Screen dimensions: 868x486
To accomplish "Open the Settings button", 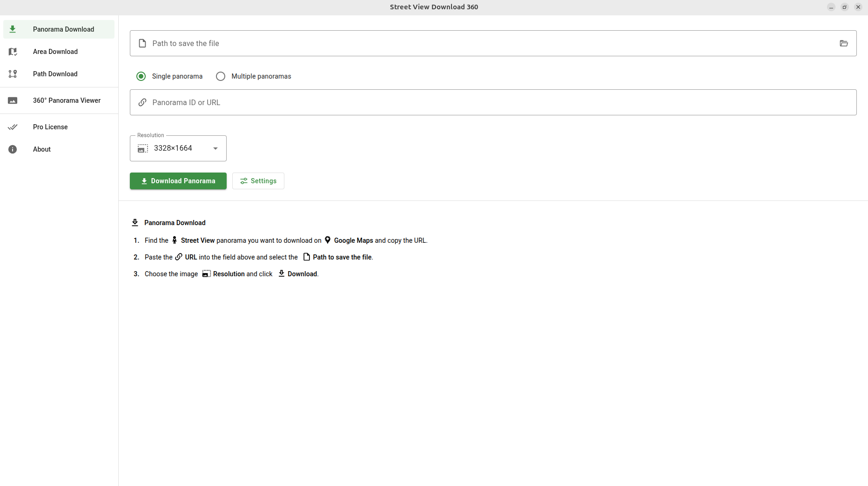I will pos(258,181).
